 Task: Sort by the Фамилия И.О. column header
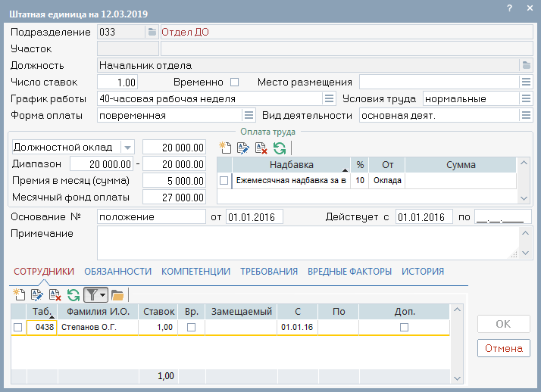tap(98, 311)
